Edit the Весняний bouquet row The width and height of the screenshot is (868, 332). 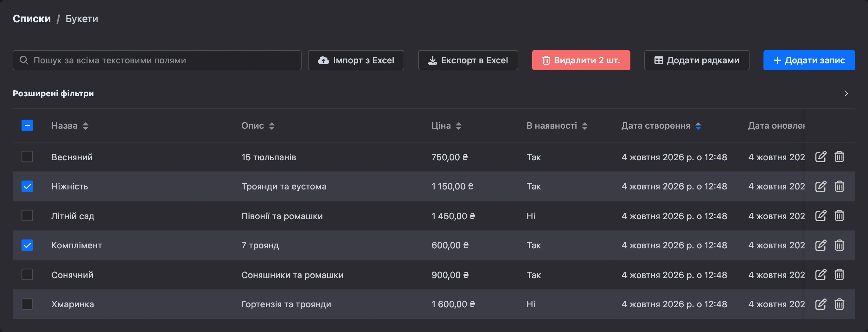click(820, 157)
